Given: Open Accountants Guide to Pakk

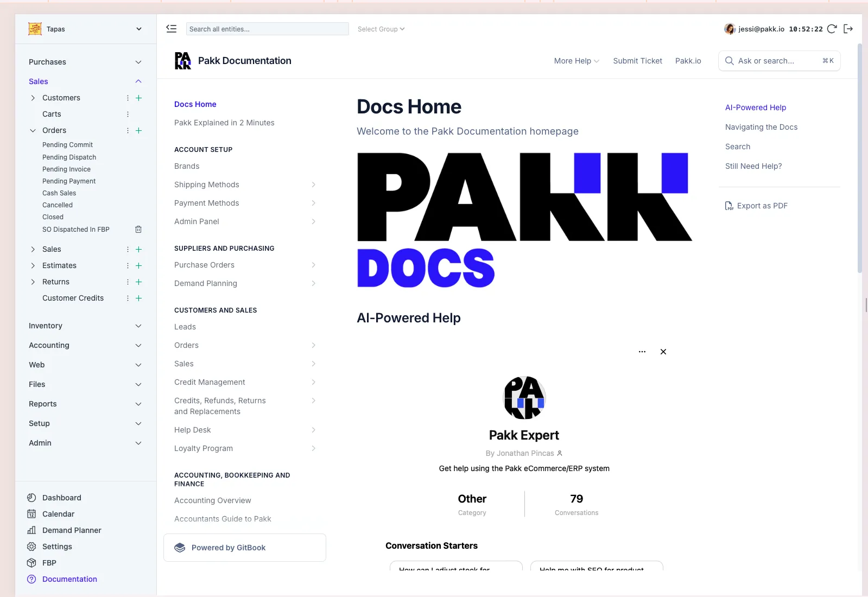Looking at the screenshot, I should coord(223,519).
